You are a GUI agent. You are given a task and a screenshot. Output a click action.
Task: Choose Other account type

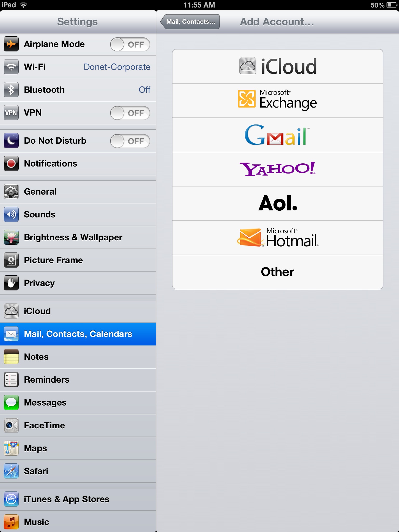pos(278,272)
